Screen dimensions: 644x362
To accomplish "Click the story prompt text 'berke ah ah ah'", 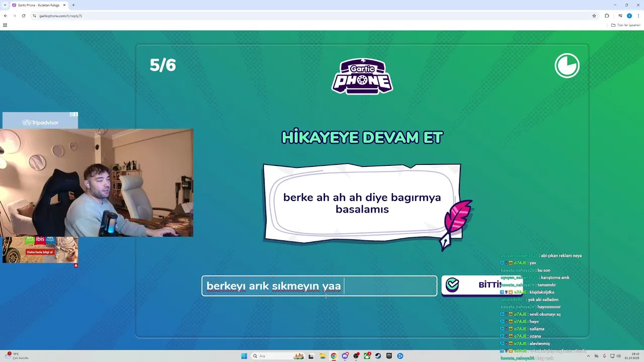I will 362,203.
